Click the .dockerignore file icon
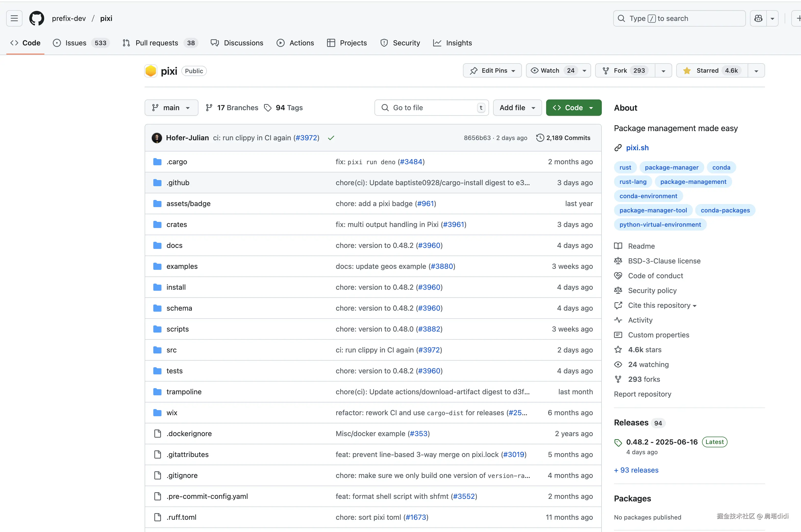The width and height of the screenshot is (801, 532). tap(157, 434)
